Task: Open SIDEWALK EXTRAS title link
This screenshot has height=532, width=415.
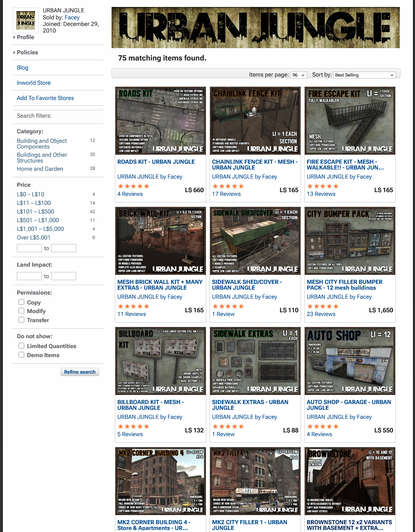Action: pyautogui.click(x=250, y=405)
